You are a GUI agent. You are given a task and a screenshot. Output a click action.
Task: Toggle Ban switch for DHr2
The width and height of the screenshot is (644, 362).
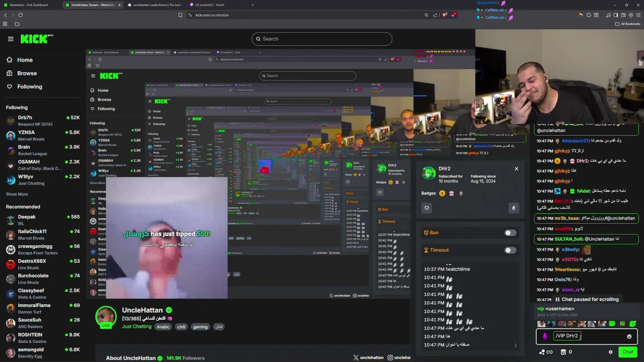510,233
